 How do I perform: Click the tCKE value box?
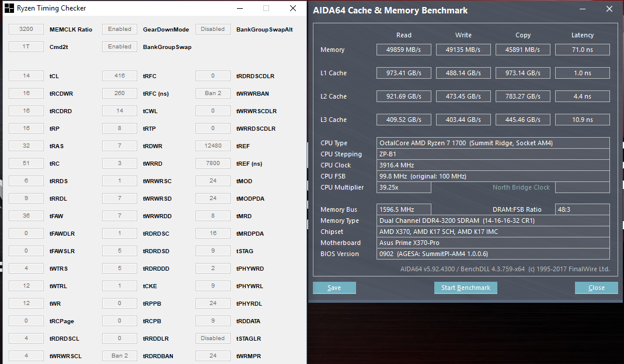click(x=120, y=286)
